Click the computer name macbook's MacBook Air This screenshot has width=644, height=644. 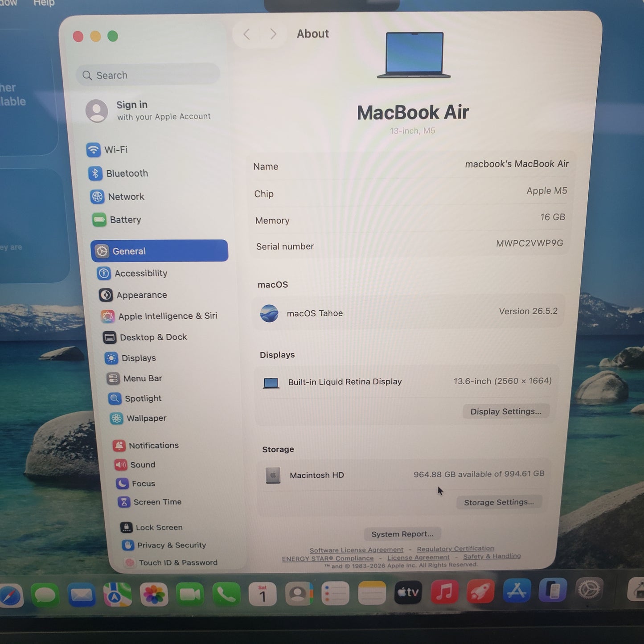tap(517, 164)
